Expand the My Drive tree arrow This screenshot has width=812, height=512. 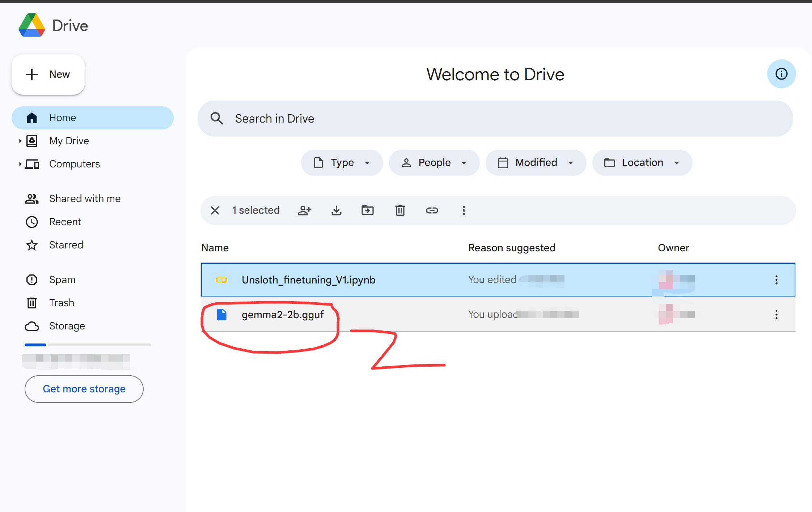point(20,141)
